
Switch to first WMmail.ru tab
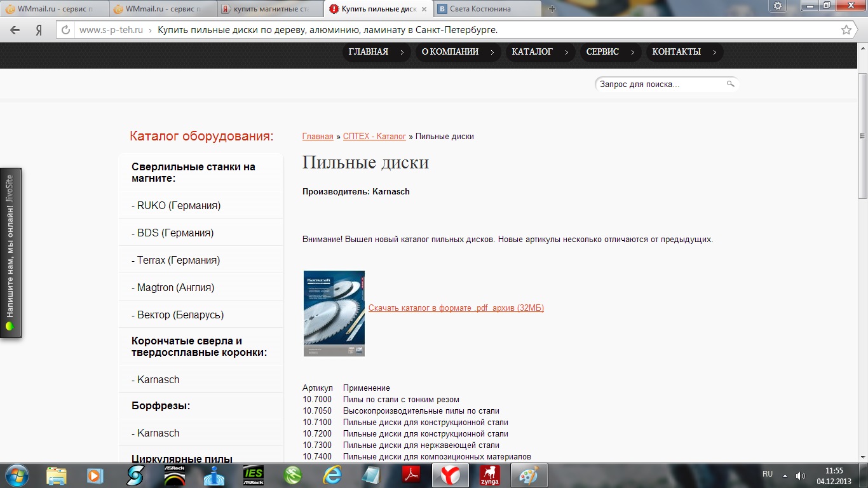54,9
